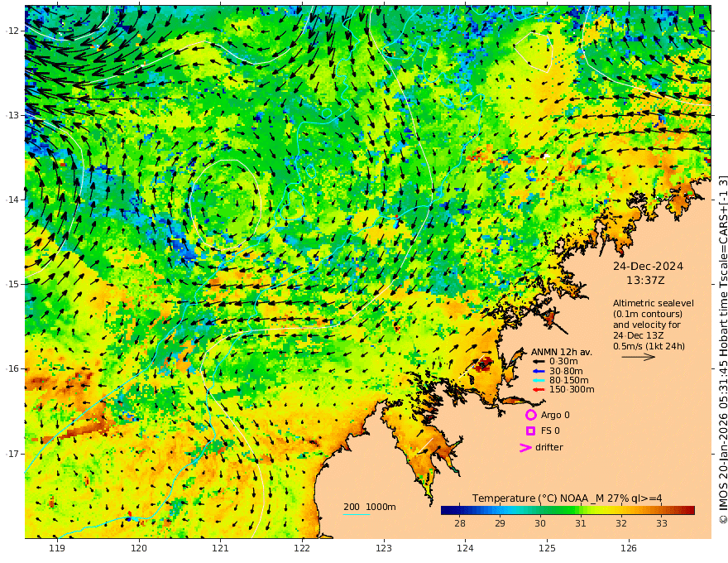Viewport: 728px width, 563px height.
Task: Click longitude axis label 119
Action: click(x=57, y=549)
